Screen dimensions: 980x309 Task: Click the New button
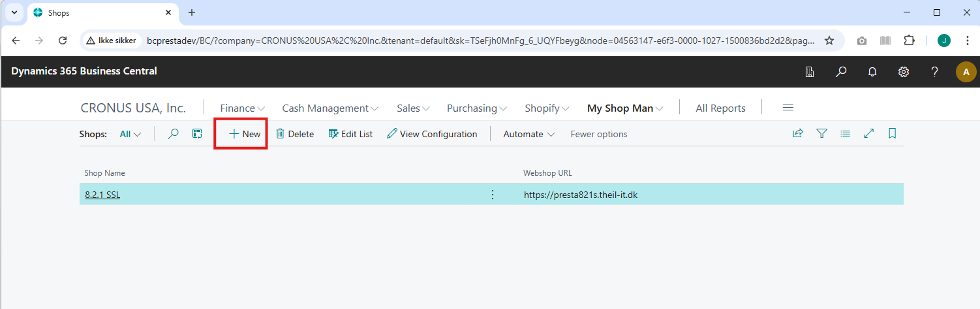pos(245,134)
